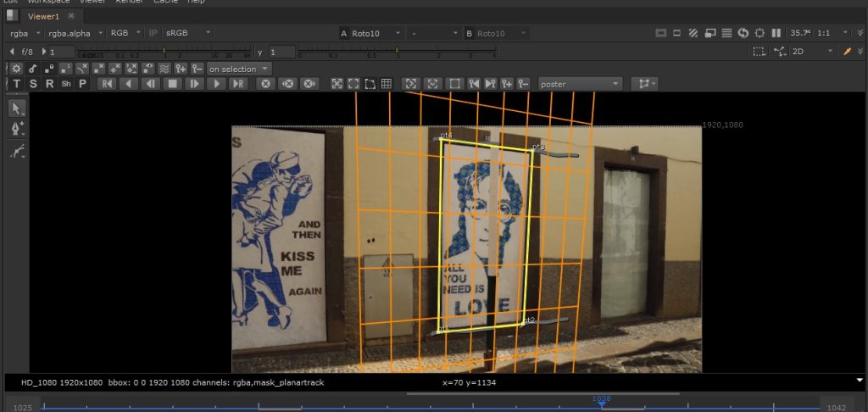Refresh the viewer with circular arrows icon
This screenshot has height=412, width=868.
pos(743,33)
